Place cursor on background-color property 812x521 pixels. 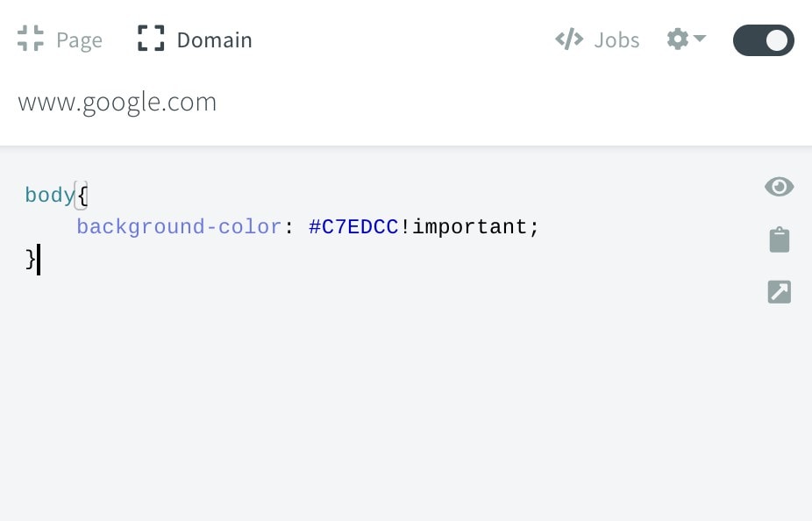pos(179,227)
